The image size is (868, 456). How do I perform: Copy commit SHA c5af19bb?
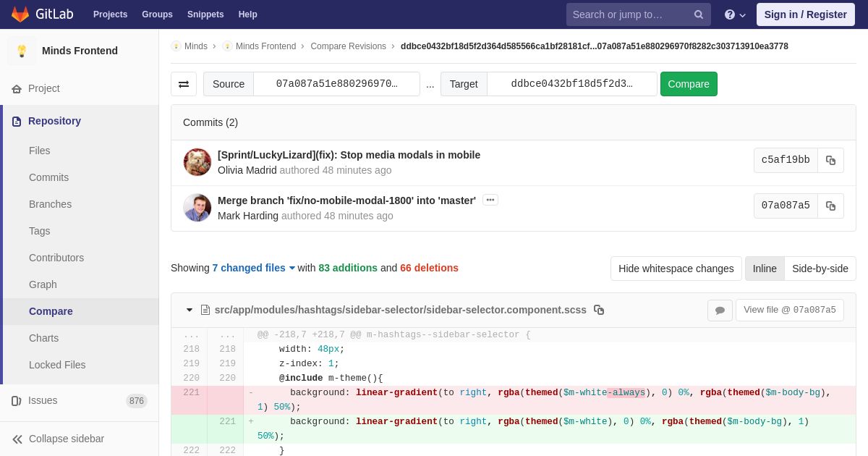(830, 160)
